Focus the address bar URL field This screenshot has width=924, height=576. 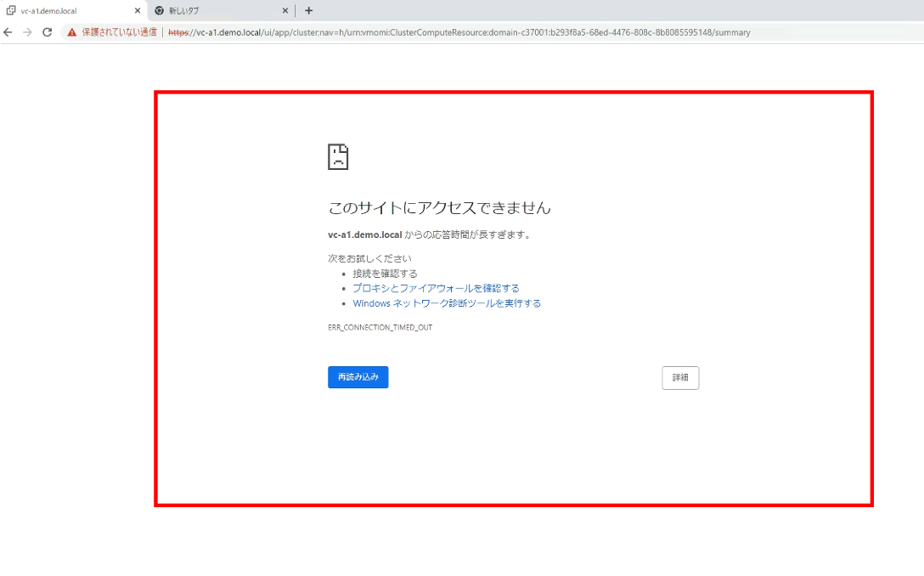[459, 32]
